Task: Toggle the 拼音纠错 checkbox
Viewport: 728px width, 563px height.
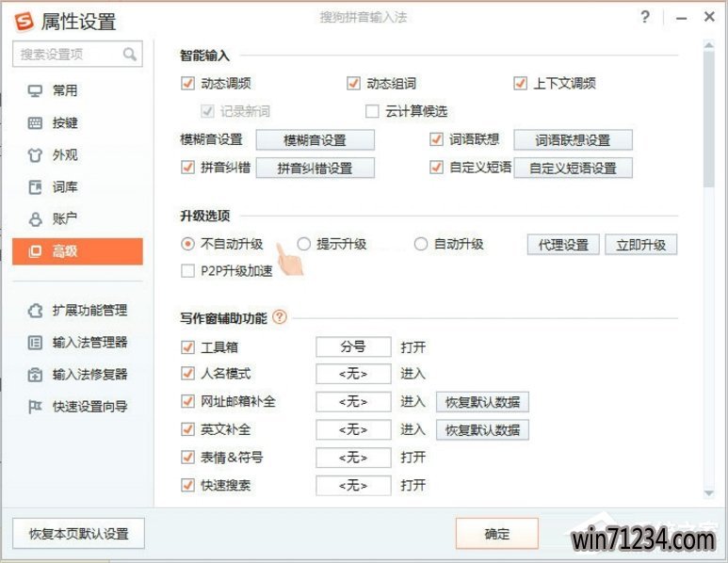Action: 187,167
